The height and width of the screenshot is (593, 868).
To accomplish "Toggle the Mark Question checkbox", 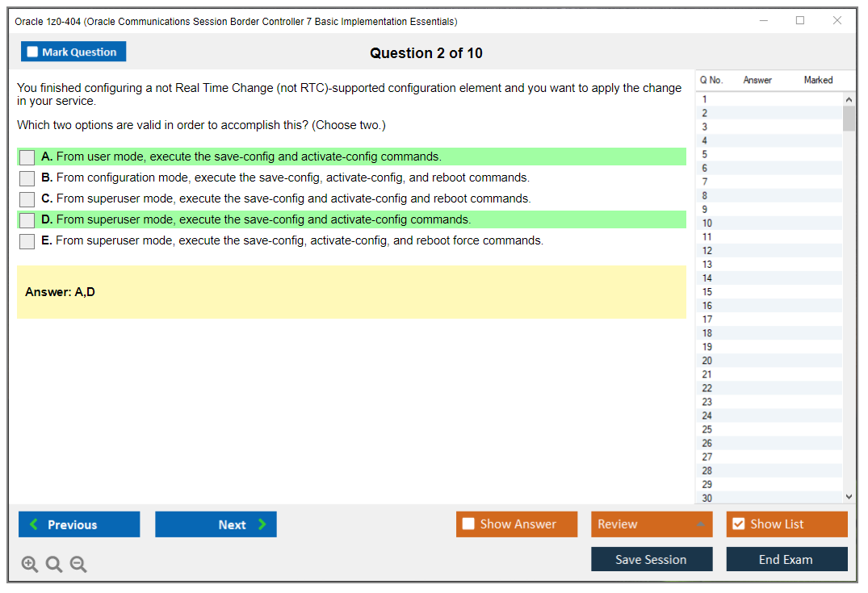I will [33, 52].
